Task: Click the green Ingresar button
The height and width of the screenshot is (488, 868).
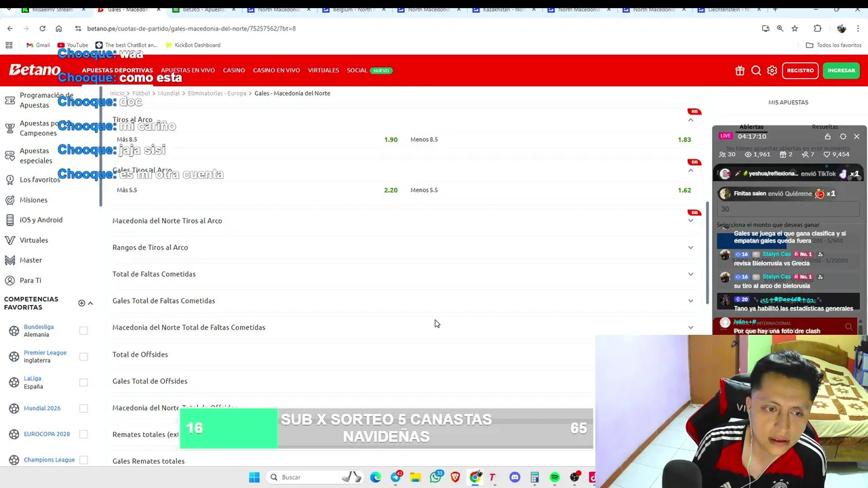Action: [841, 70]
